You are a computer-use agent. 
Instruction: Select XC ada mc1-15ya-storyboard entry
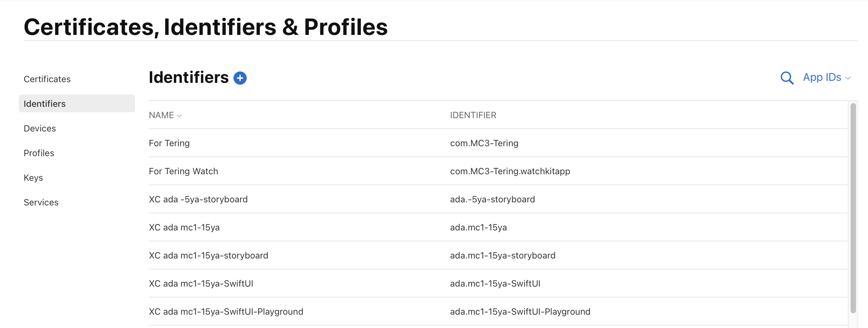(498, 255)
